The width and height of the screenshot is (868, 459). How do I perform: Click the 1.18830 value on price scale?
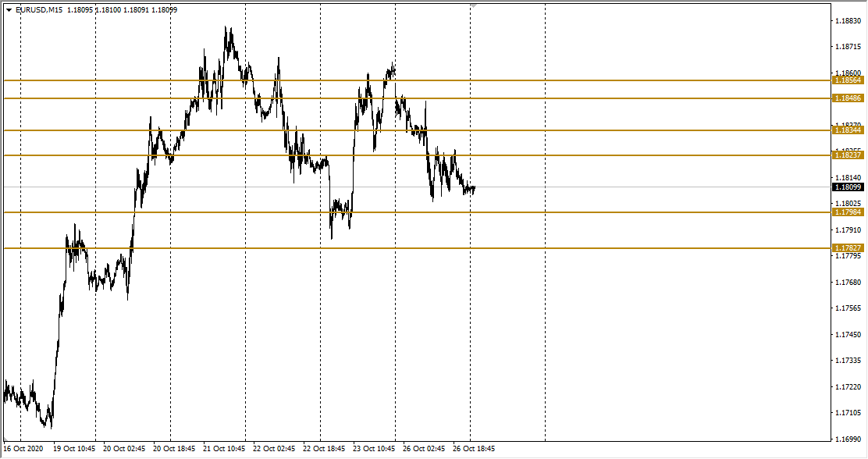(x=848, y=21)
